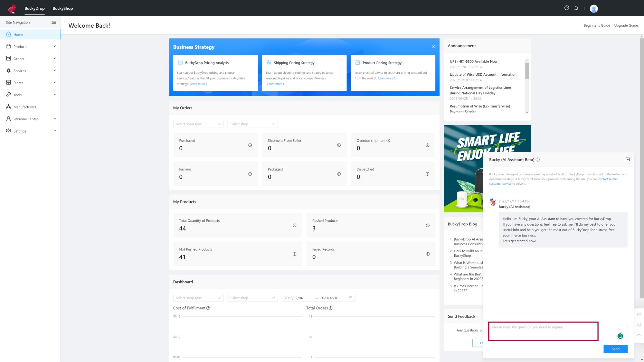Open the user avatar menu
The height and width of the screenshot is (362, 644).
click(594, 9)
